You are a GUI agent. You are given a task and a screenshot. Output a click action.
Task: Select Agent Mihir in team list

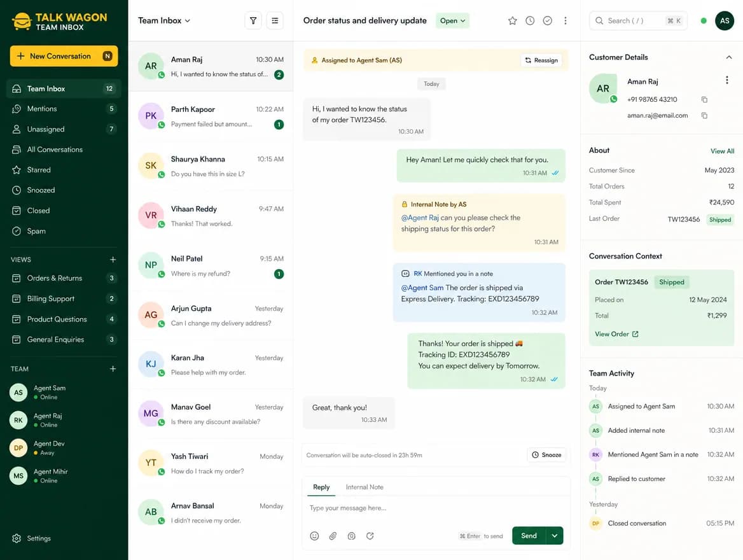pos(64,476)
